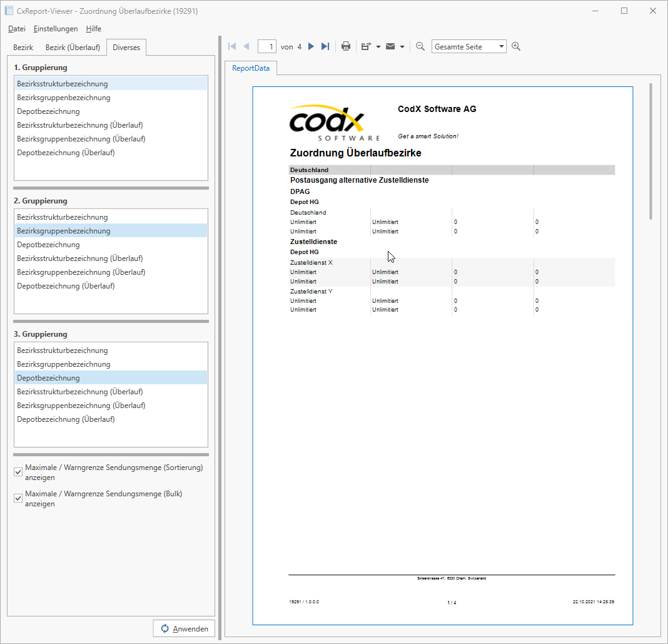Image resolution: width=668 pixels, height=644 pixels.
Task: Click the Zustelldienste group heading
Action: pyautogui.click(x=313, y=242)
